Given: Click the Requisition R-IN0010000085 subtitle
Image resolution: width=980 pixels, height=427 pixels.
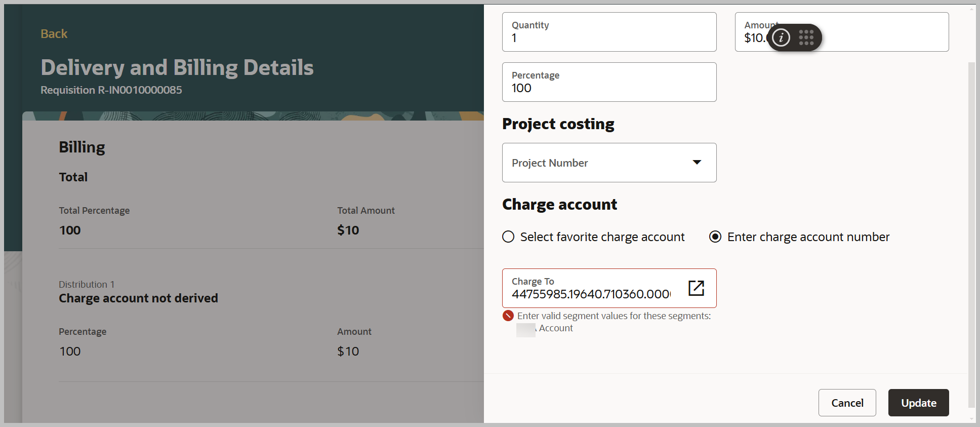Looking at the screenshot, I should coord(111,90).
